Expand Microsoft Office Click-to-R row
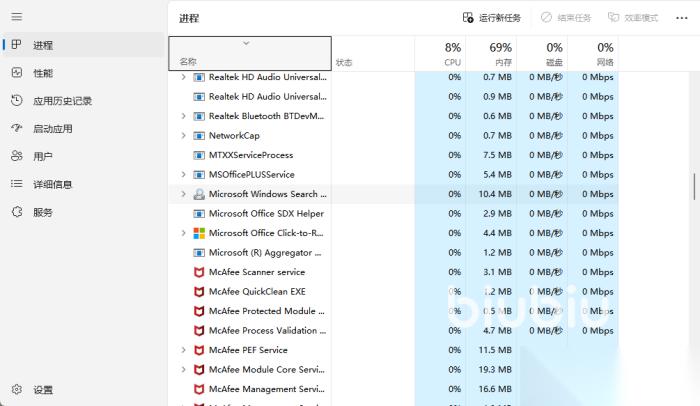The image size is (700, 406). pyautogui.click(x=183, y=233)
